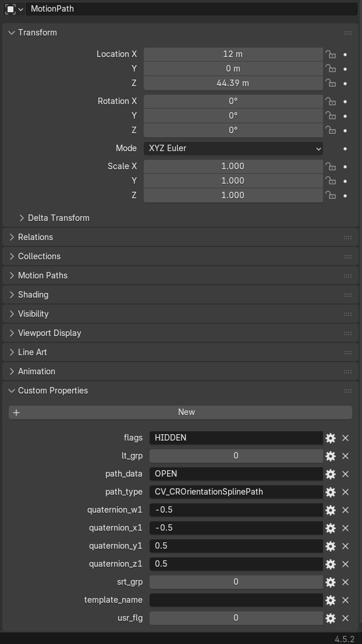Expand the Viewport Display panel
The height and width of the screenshot is (644, 362).
(49, 333)
